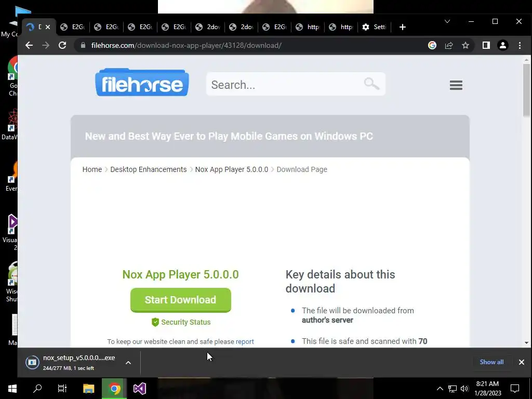Open nox_setup download item
This screenshot has height=399, width=532.
click(71, 362)
